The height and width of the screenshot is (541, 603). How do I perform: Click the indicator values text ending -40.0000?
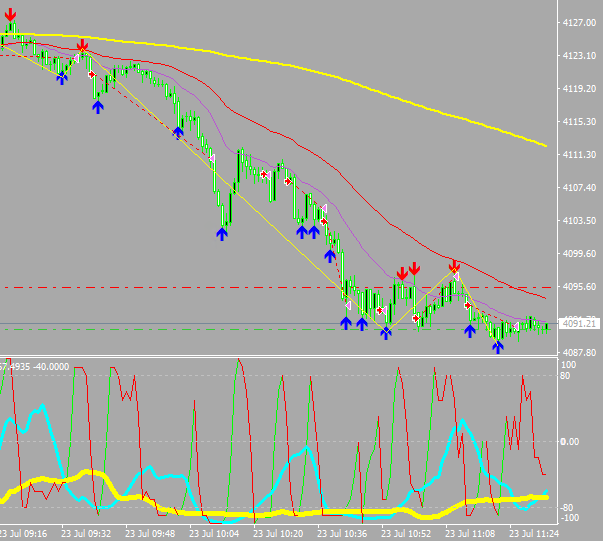pos(35,367)
